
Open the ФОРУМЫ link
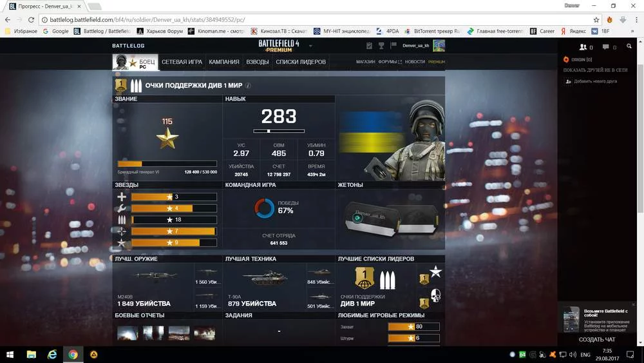390,62
